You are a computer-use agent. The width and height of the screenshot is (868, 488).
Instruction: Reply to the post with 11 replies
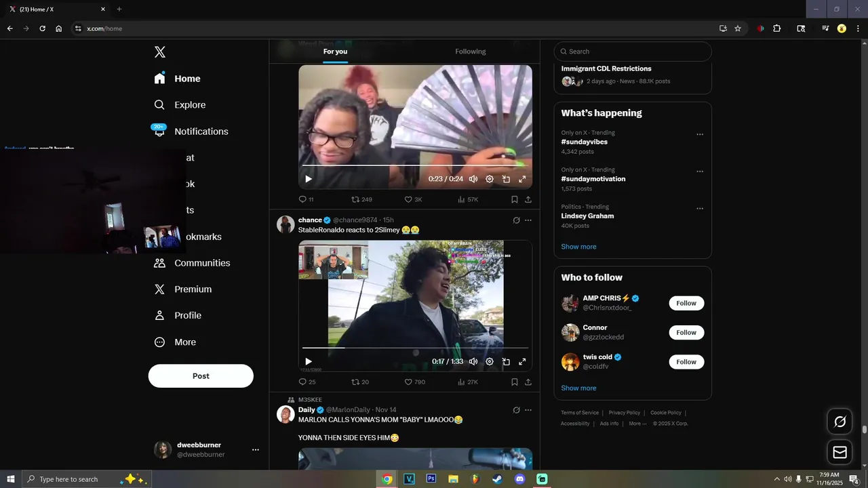click(x=306, y=200)
